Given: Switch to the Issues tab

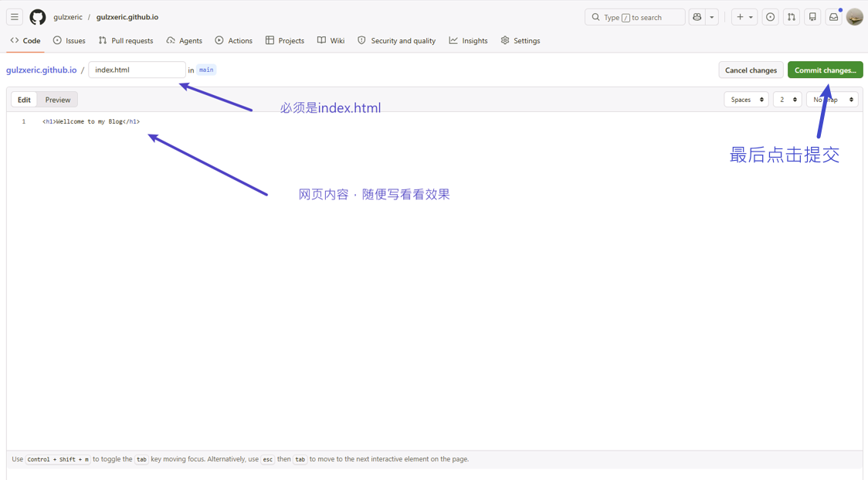Looking at the screenshot, I should [x=70, y=40].
